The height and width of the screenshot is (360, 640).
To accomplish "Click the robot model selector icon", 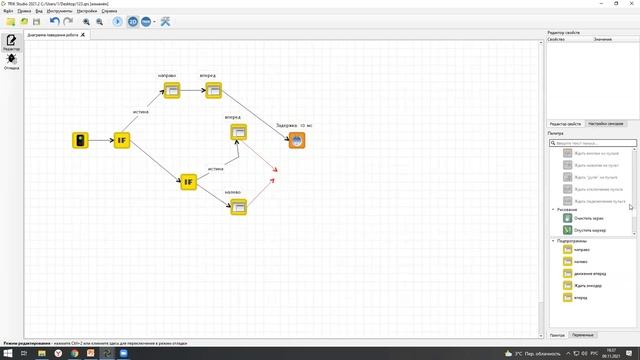I will (146, 22).
